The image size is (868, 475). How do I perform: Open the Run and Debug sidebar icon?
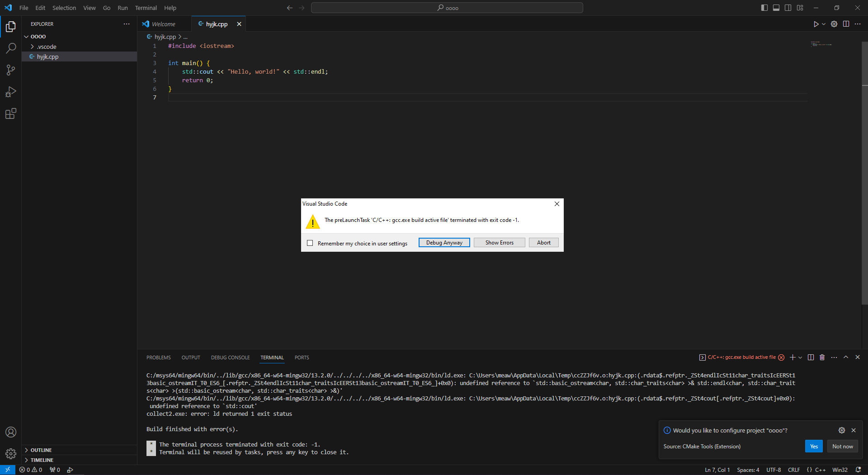(11, 92)
